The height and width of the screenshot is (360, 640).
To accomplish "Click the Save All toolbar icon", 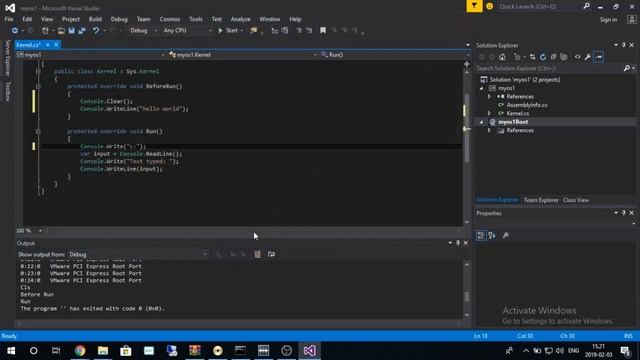I will [82, 31].
